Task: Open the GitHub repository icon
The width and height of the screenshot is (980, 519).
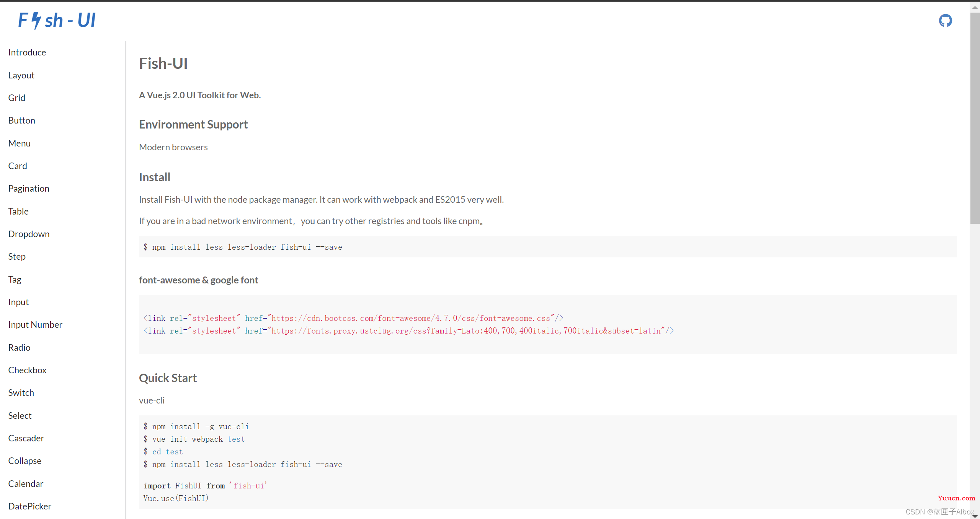Action: point(945,21)
